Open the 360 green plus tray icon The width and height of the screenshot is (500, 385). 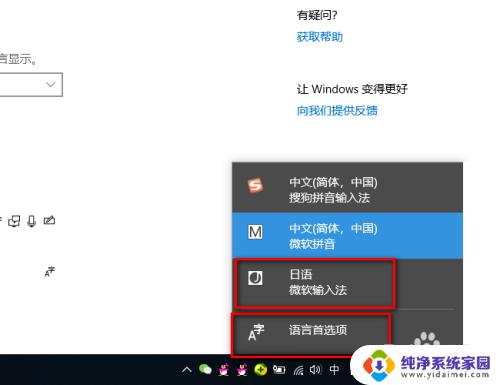(x=261, y=369)
